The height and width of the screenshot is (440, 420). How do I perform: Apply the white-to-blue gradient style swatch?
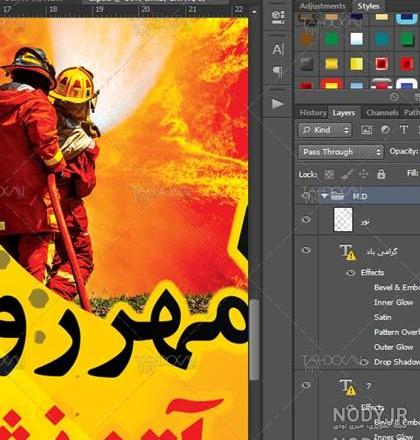coord(357,39)
